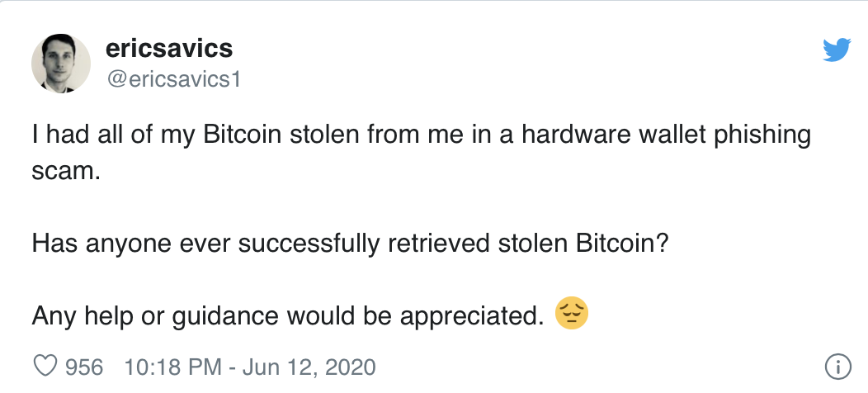This screenshot has height=393, width=868.
Task: Open the 10:18 PM time link
Action: (172, 367)
